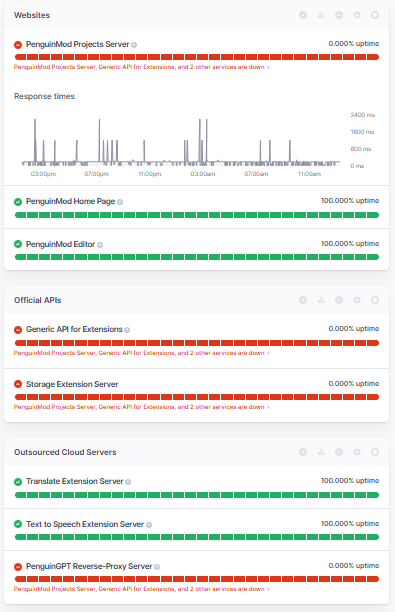Click the Outsourced Cloud Servers section title
This screenshot has width=395, height=612.
coord(65,452)
